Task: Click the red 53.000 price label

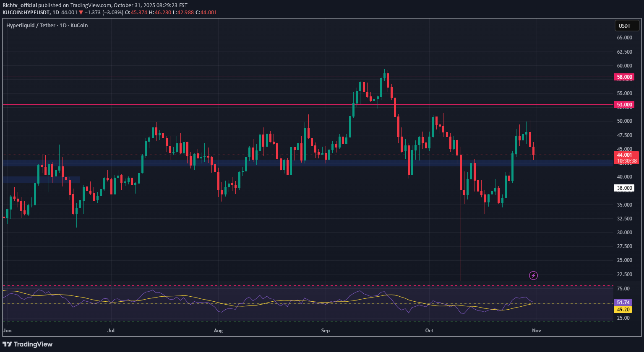Action: pyautogui.click(x=624, y=105)
